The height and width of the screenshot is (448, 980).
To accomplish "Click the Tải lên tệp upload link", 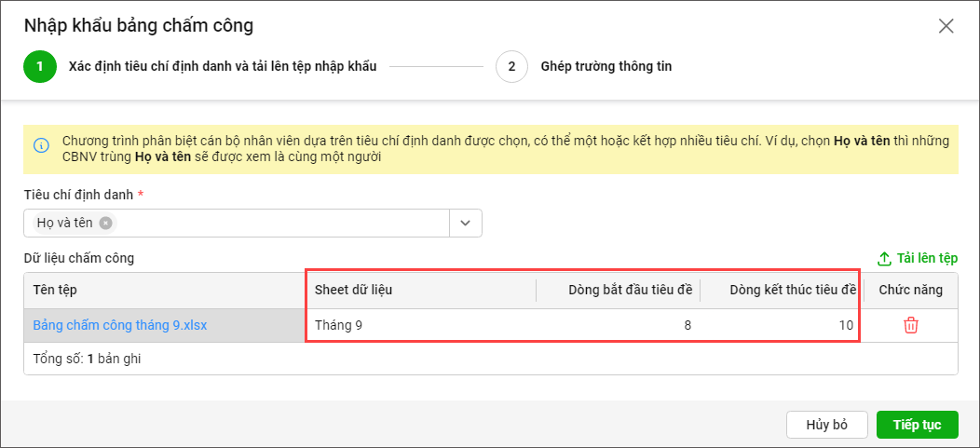I will tap(927, 258).
